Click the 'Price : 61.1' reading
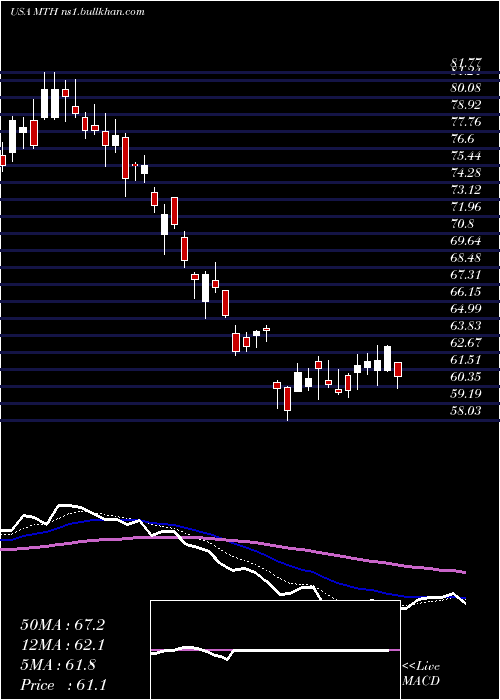This screenshot has width=500, height=700. pyautogui.click(x=62, y=685)
